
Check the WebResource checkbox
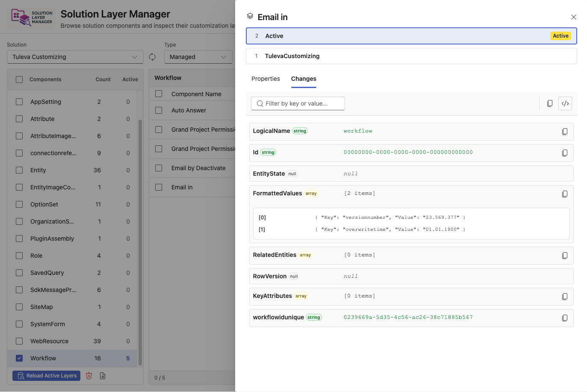pyautogui.click(x=19, y=341)
